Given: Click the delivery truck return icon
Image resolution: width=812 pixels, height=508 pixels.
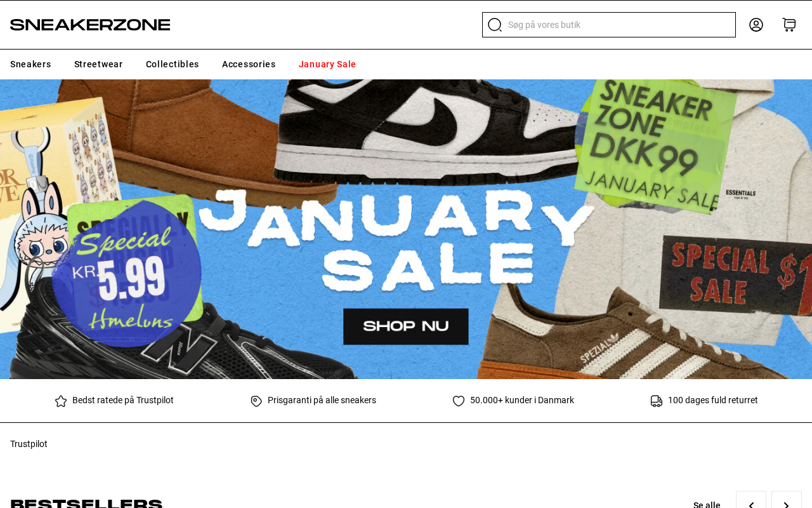Looking at the screenshot, I should tap(657, 401).
